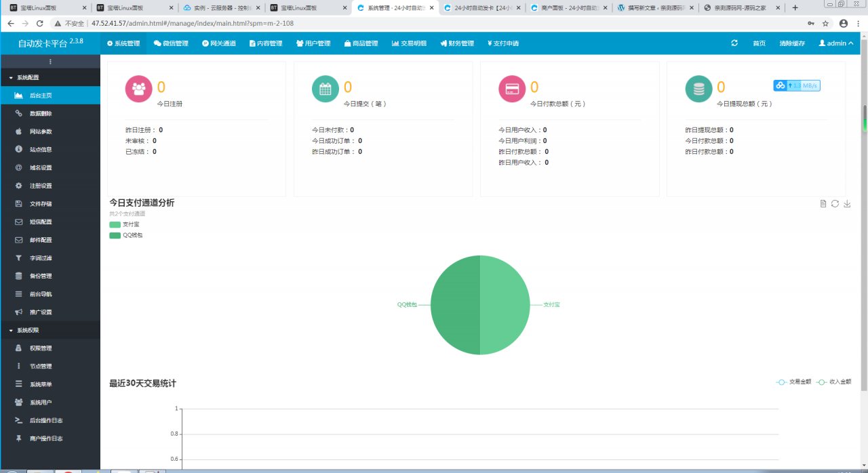Open 域名设置 with the @ icon
Viewport: 868px width, 473px height.
point(50,167)
